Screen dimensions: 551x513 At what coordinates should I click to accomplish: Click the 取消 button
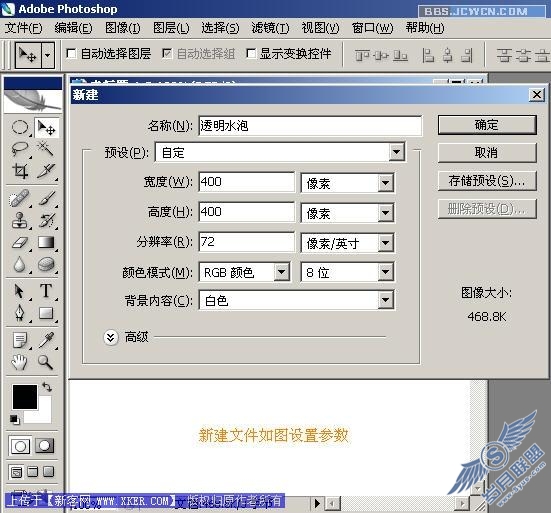487,153
